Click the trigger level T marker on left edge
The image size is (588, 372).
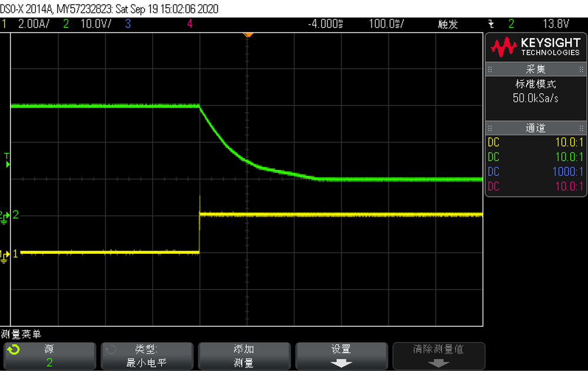pyautogui.click(x=7, y=160)
